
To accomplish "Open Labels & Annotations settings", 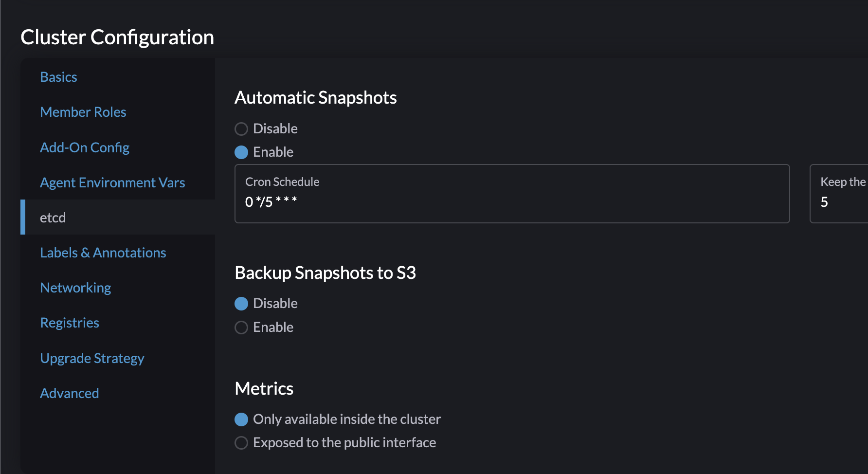I will 103,252.
